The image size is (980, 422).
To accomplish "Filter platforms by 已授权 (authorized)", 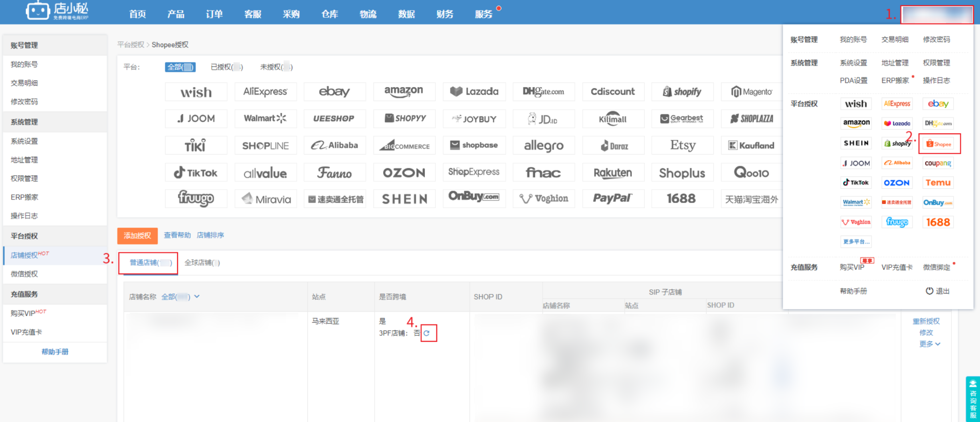I will (x=226, y=67).
